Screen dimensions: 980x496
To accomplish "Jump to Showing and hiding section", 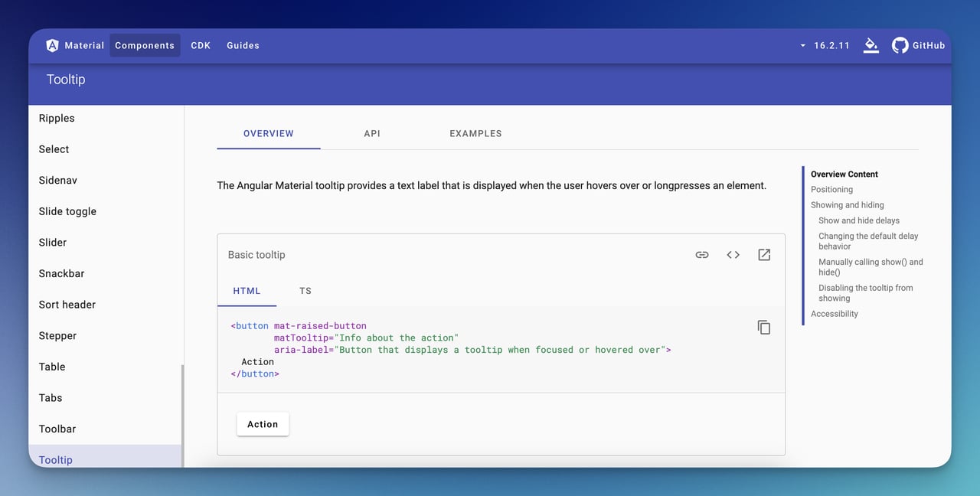I will tap(848, 205).
